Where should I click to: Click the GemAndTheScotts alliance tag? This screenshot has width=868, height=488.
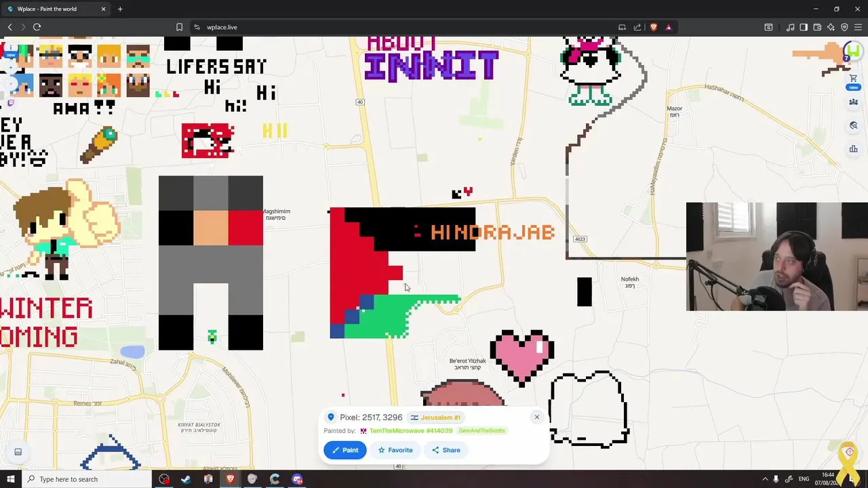[481, 430]
